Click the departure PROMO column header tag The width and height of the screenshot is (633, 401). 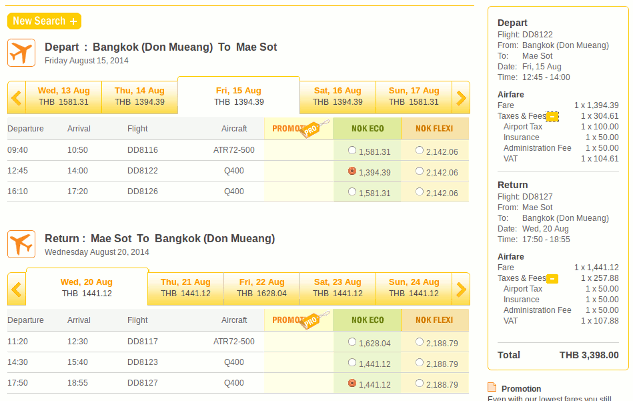pos(299,128)
